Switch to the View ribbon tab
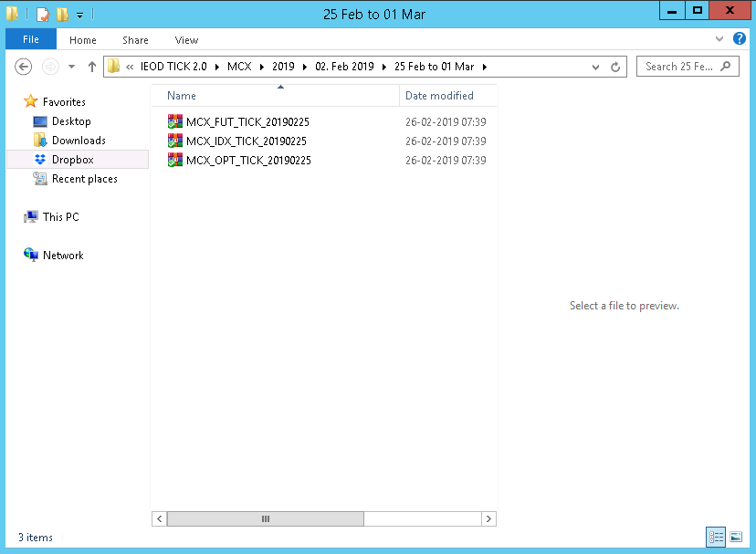This screenshot has height=554, width=756. [x=186, y=40]
